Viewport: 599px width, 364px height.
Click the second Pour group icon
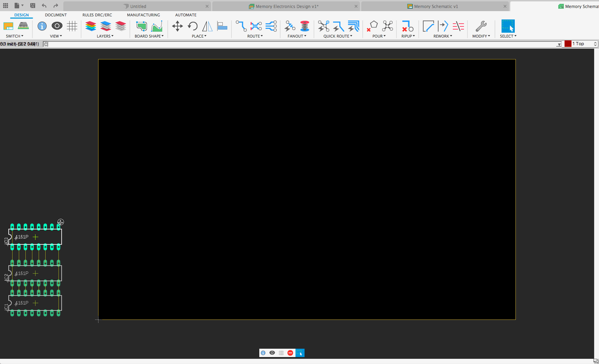click(x=387, y=26)
